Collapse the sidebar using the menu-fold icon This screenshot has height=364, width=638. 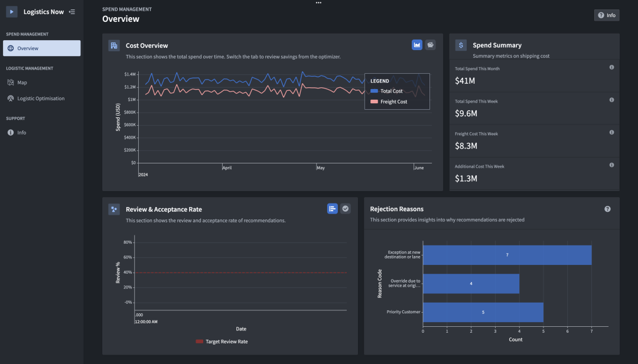(x=72, y=12)
